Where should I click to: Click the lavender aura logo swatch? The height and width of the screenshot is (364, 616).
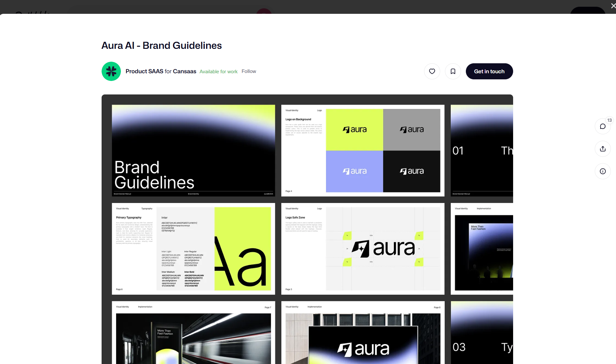click(x=354, y=171)
